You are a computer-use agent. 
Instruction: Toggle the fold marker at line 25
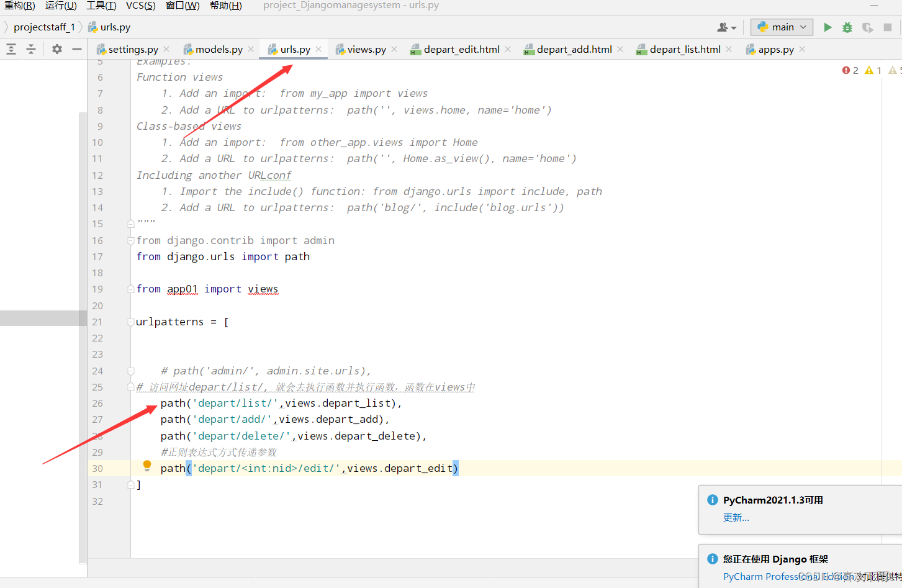pos(131,387)
